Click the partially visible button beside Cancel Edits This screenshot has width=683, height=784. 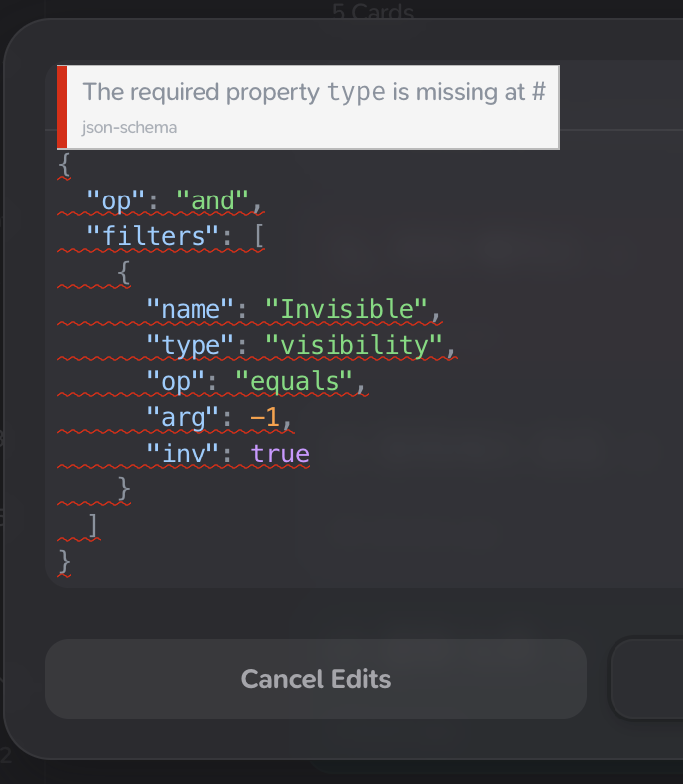(x=647, y=679)
